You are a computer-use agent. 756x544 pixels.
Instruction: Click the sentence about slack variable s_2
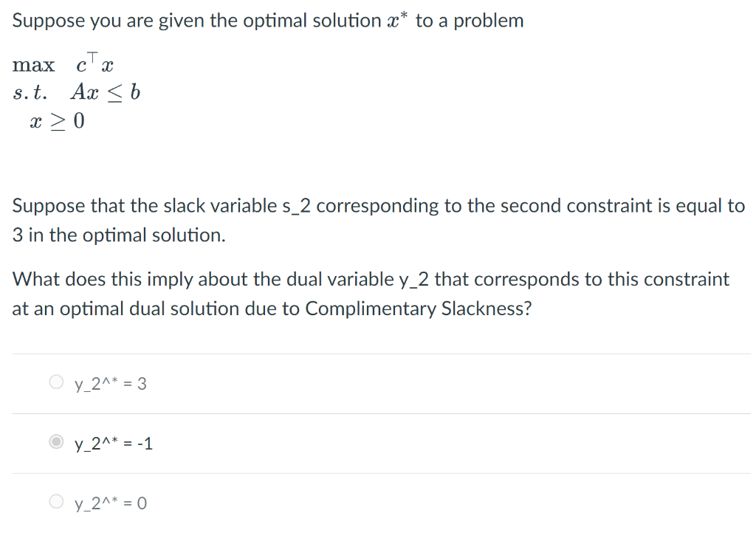[378, 220]
